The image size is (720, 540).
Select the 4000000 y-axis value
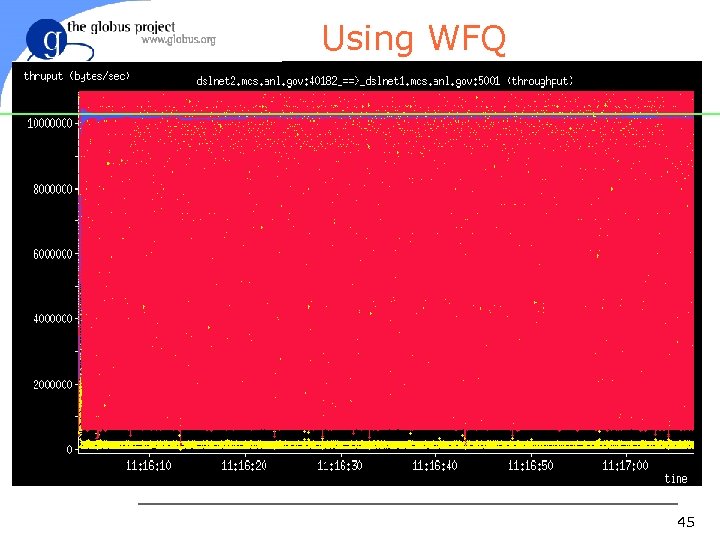(52, 319)
